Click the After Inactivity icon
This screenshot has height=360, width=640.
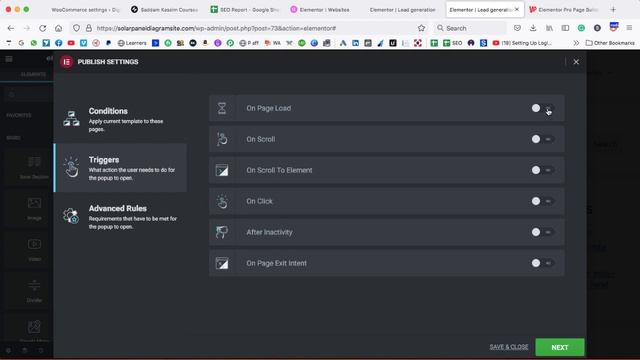pyautogui.click(x=222, y=232)
